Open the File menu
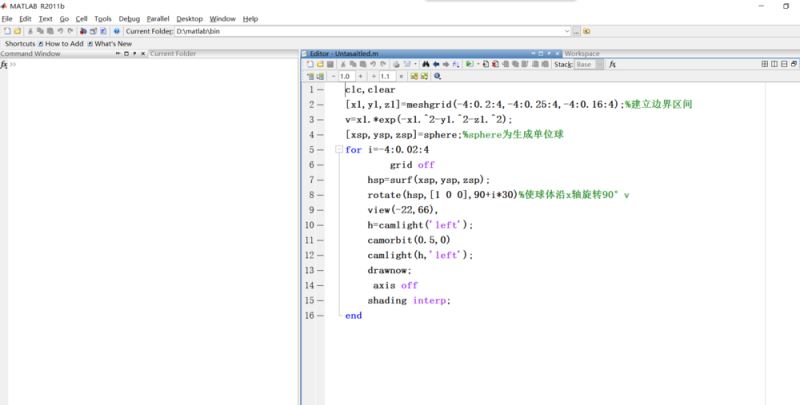Image resolution: width=800 pixels, height=405 pixels. click(x=7, y=19)
